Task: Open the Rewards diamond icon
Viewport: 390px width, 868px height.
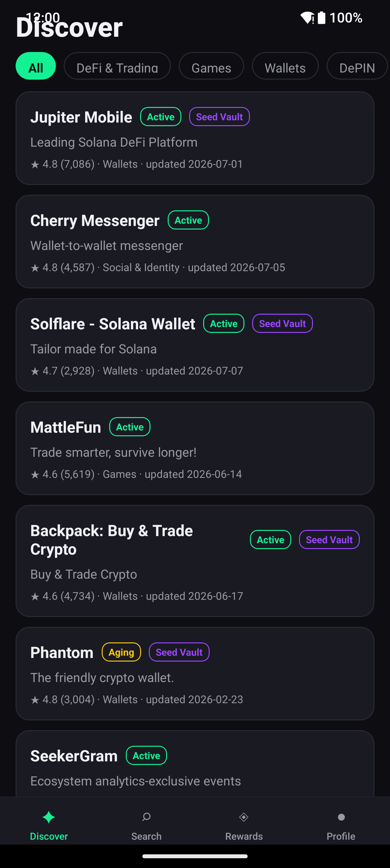Action: click(x=244, y=817)
